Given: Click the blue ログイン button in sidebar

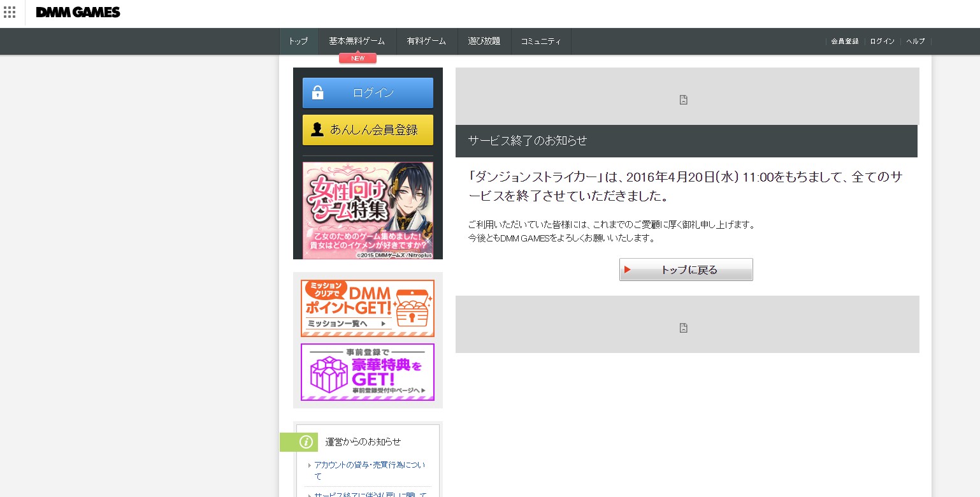Looking at the screenshot, I should [x=368, y=93].
